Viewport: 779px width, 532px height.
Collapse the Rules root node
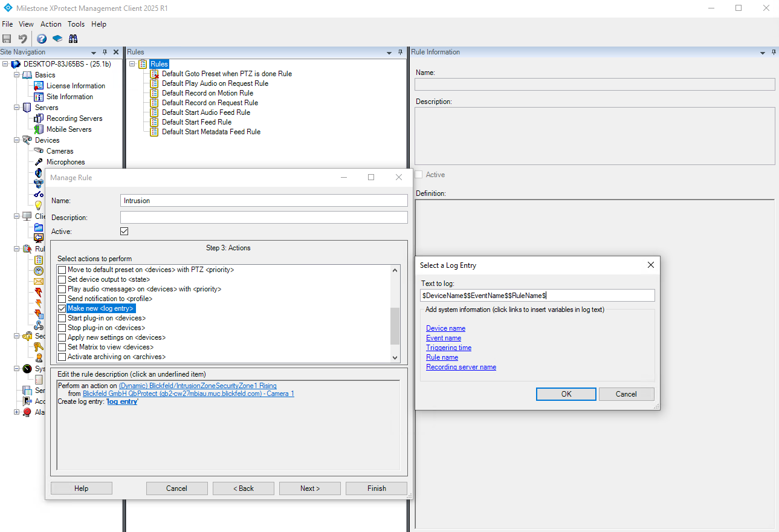click(x=132, y=64)
